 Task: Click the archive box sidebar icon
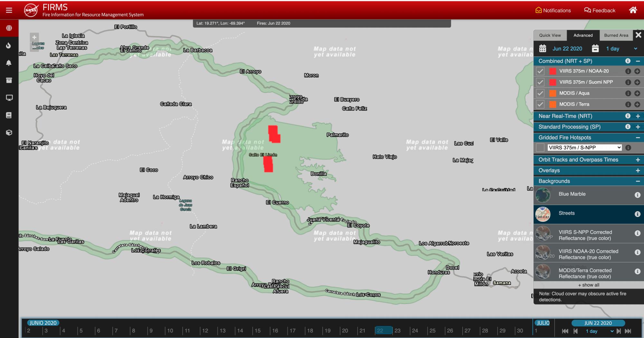(x=9, y=80)
